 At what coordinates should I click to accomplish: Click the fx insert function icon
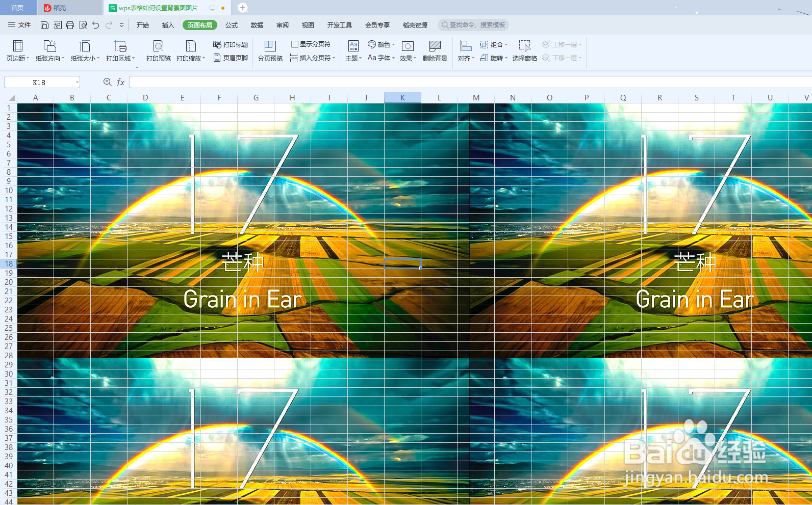tap(121, 82)
